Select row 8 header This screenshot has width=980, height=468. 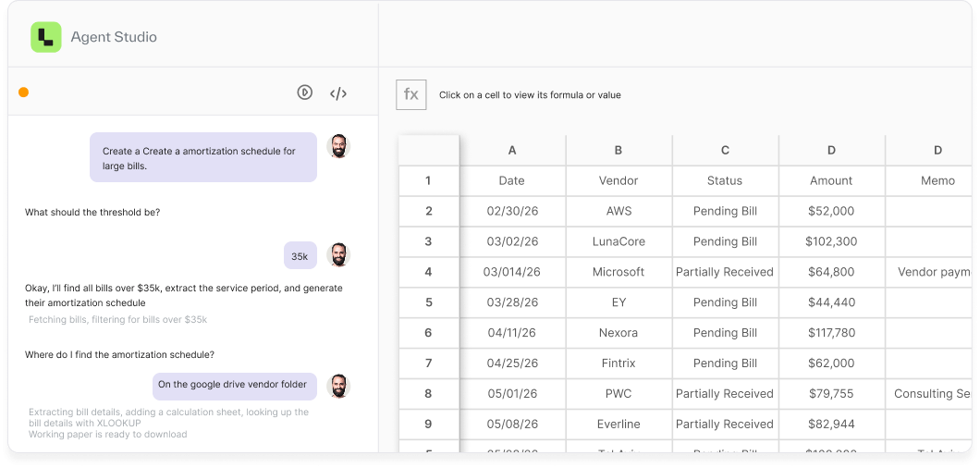pyautogui.click(x=429, y=394)
